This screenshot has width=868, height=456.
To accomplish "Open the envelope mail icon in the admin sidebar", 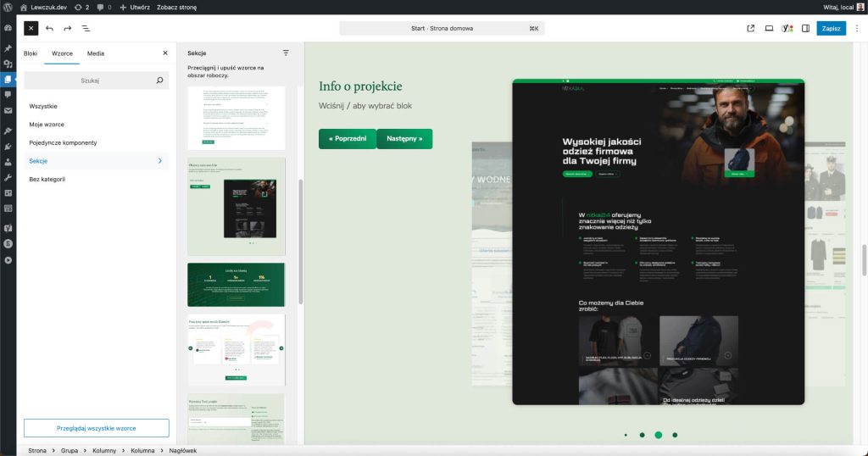I will click(8, 110).
